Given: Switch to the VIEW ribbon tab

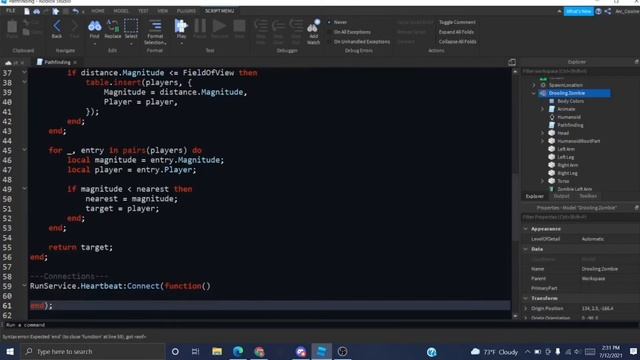Looking at the screenshot, I should pyautogui.click(x=162, y=11).
